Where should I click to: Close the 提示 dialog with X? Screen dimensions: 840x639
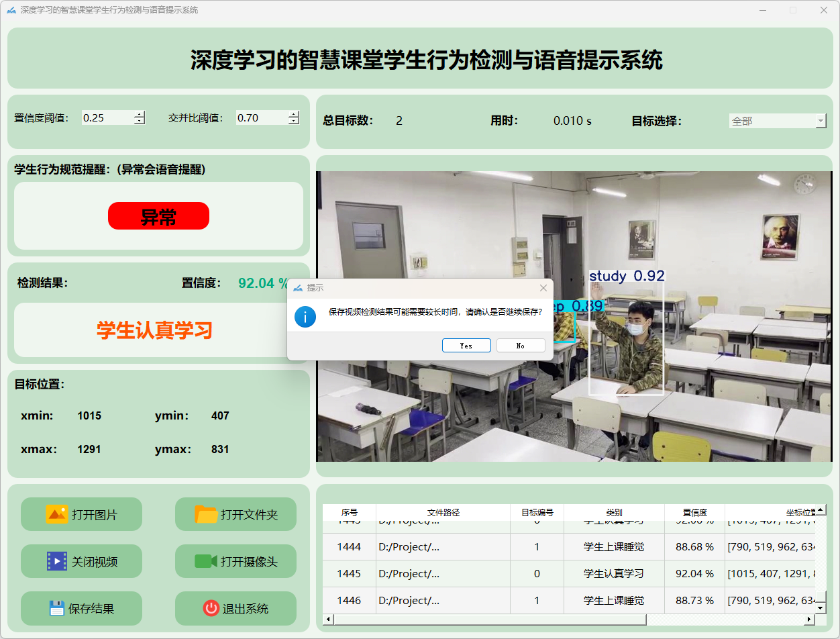point(543,288)
